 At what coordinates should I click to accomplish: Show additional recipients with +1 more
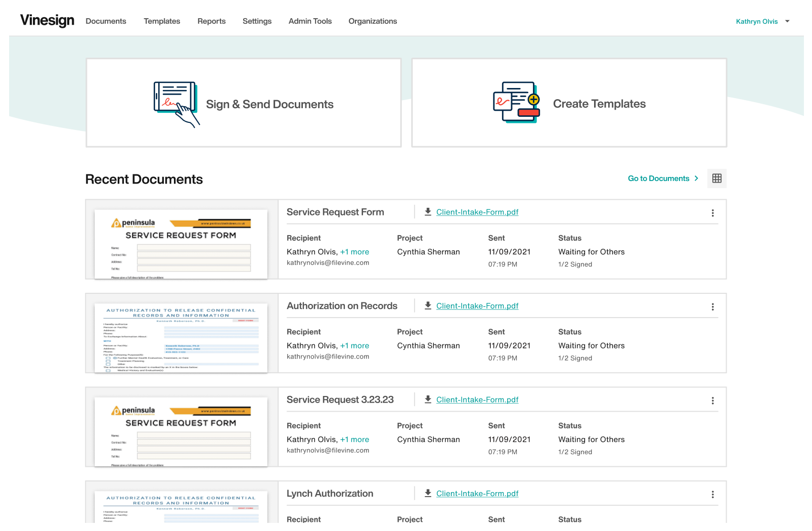[354, 251]
